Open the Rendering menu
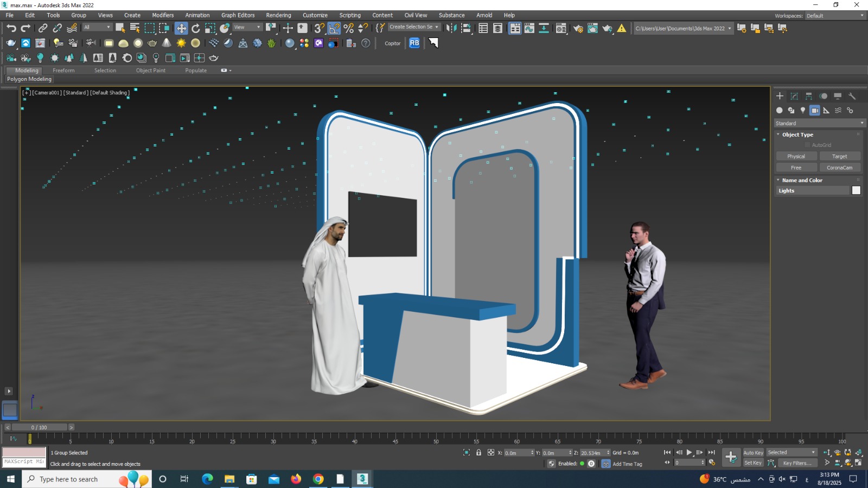This screenshot has width=868, height=488. pos(278,15)
